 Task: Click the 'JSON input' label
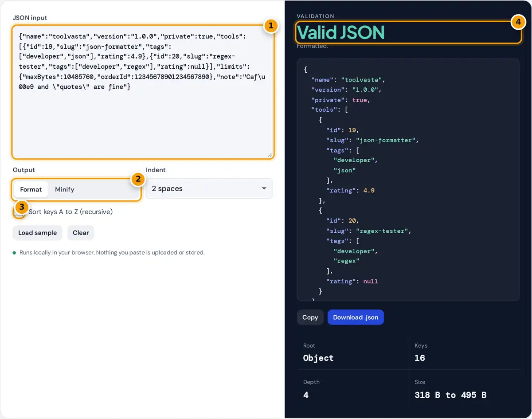click(30, 18)
